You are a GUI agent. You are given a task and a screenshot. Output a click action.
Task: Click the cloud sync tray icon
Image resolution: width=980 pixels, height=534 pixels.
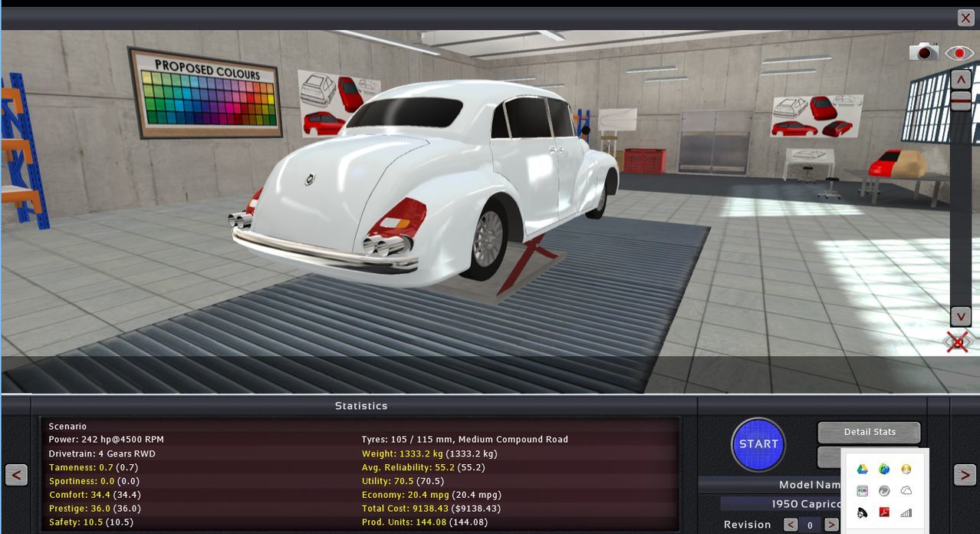(x=906, y=490)
